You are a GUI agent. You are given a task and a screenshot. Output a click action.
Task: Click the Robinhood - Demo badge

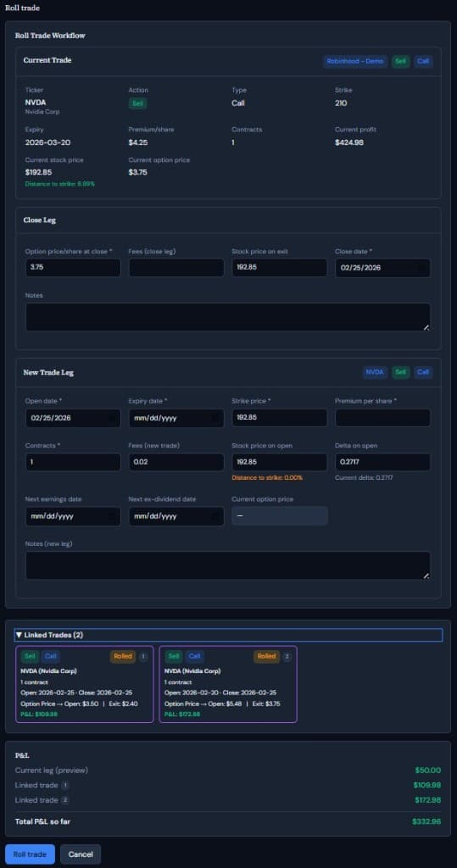click(355, 61)
